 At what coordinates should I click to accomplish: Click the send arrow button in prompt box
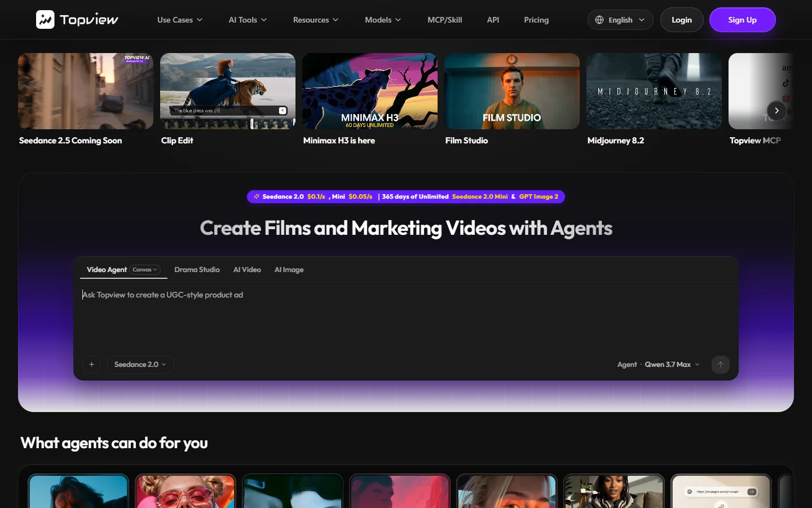click(721, 365)
